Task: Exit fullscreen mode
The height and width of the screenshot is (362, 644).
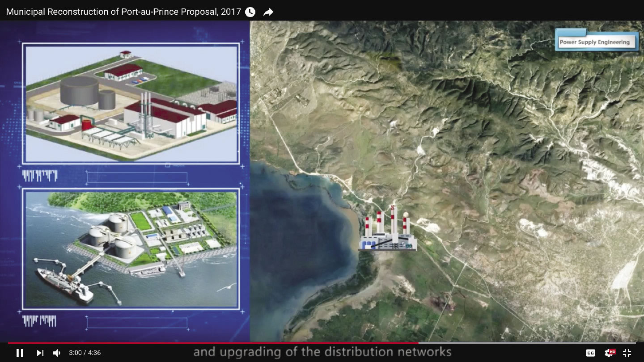Action: point(627,353)
